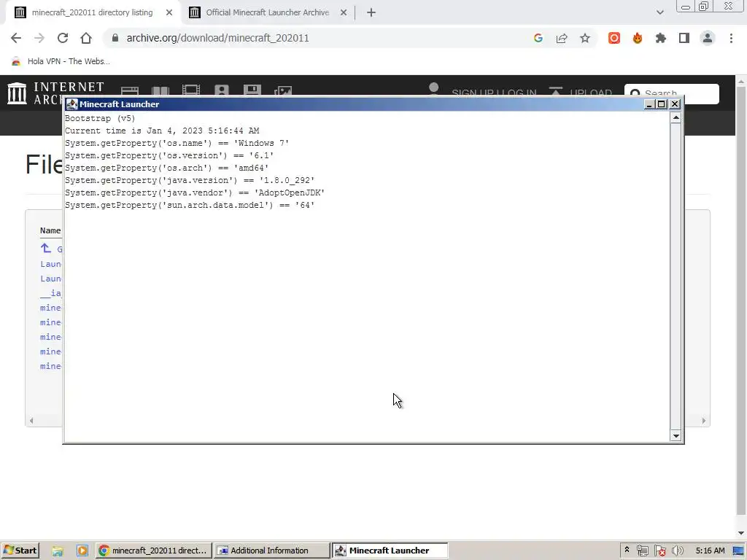
Task: Open the Internet Archive video film icon
Action: 191,90
